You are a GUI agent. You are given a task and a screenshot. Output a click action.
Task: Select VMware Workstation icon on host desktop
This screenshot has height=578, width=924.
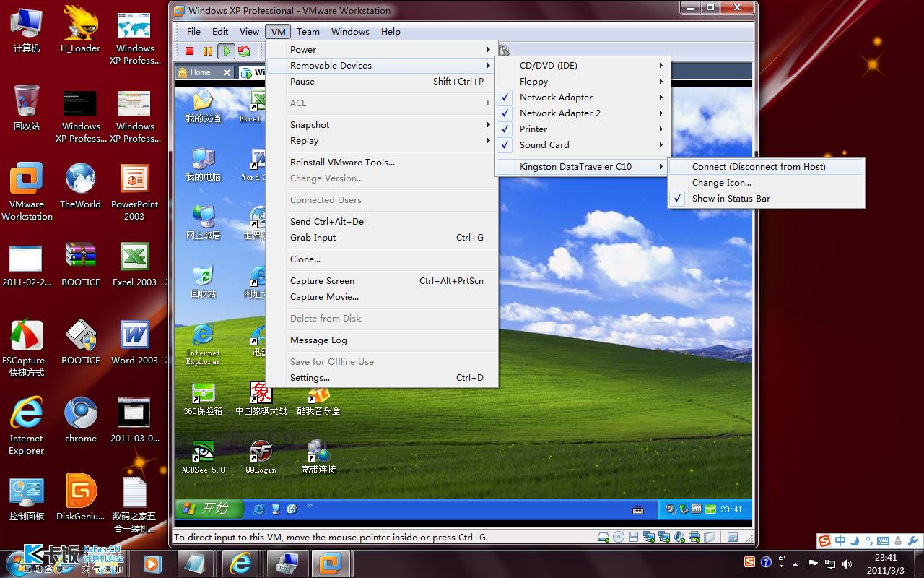click(27, 191)
